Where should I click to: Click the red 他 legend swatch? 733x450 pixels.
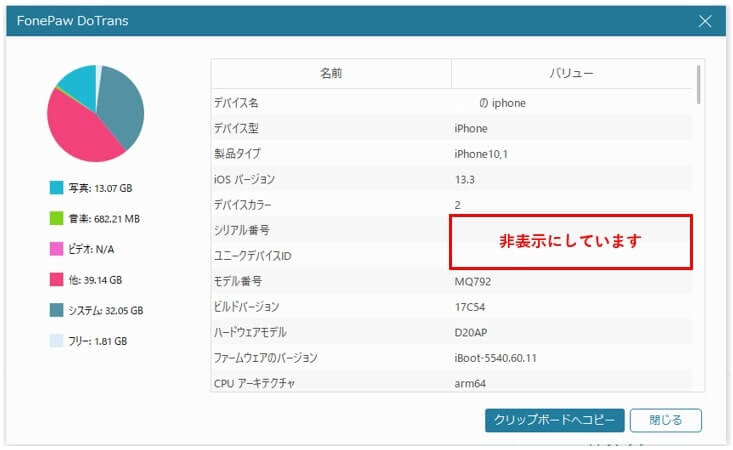click(57, 279)
